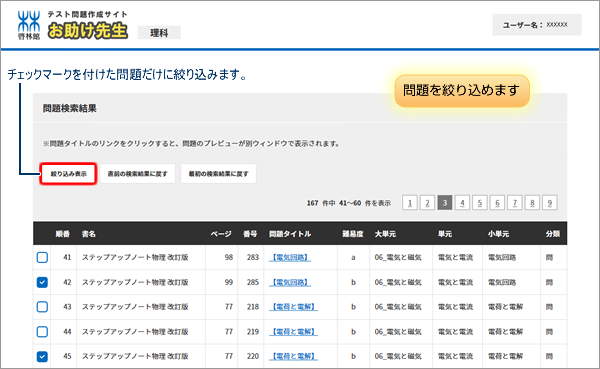Screen dimensions: 600x369
Task: Go to results page 1
Action: pos(410,202)
